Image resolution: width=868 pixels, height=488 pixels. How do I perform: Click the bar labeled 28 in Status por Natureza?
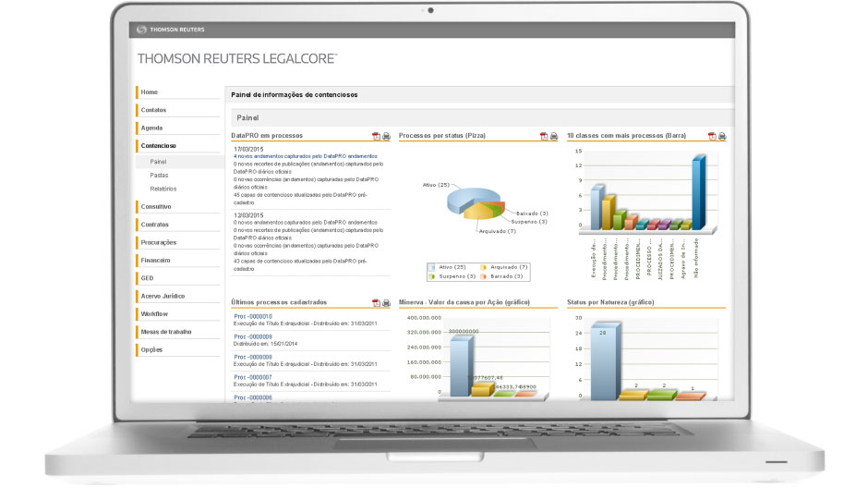[605, 360]
